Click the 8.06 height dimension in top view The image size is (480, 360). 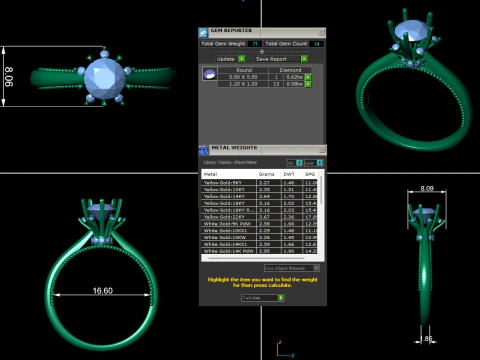[x=9, y=77]
